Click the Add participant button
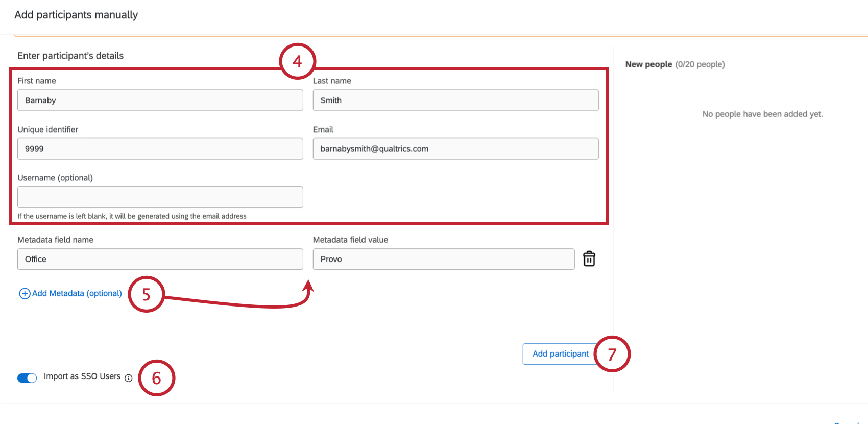This screenshot has height=424, width=868. [x=560, y=354]
